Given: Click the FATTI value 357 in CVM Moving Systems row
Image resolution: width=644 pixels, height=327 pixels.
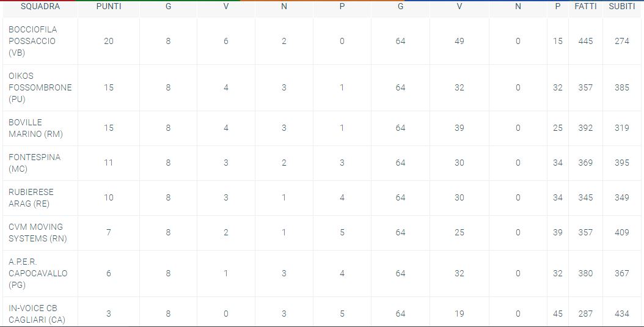Looking at the screenshot, I should [586, 232].
